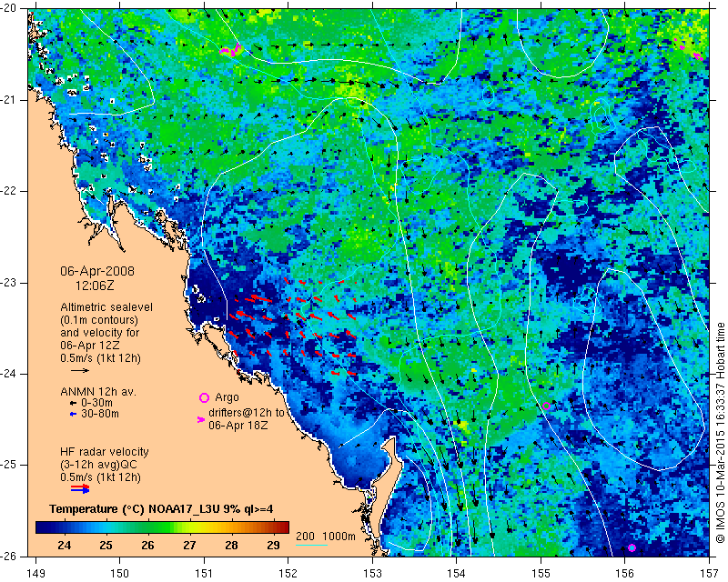728x582 pixels.
Task: Click the '06-Apr 12Z' legend text
Action: [x=90, y=346]
